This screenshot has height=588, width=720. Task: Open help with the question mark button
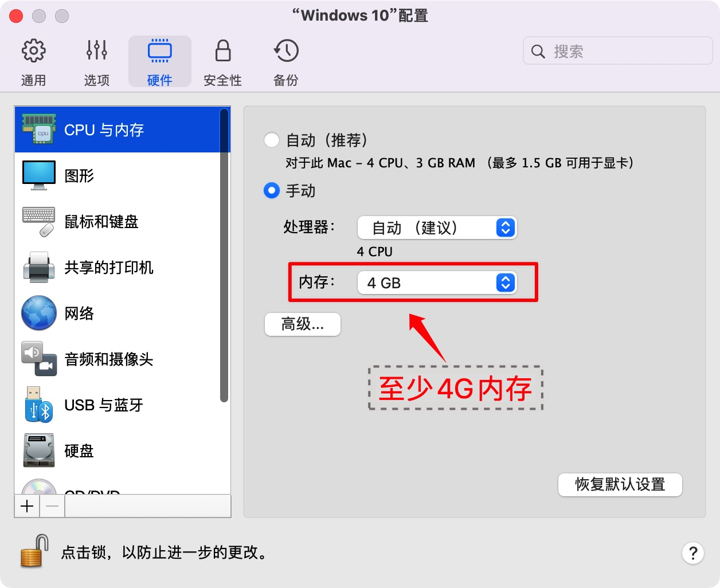(x=693, y=553)
